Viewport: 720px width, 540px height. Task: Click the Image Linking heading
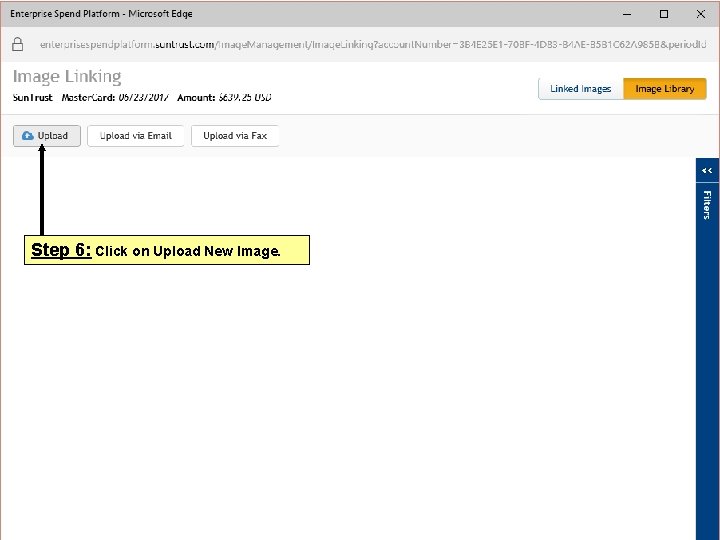pos(67,76)
